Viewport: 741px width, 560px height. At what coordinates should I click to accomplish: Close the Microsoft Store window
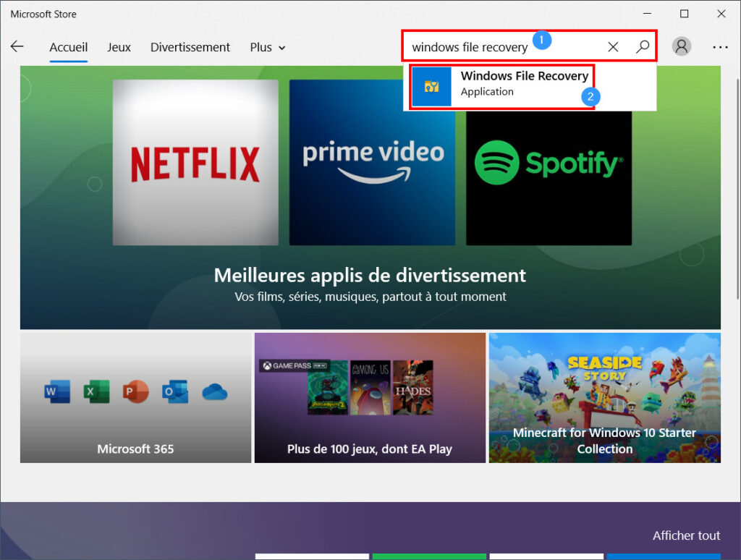(721, 14)
